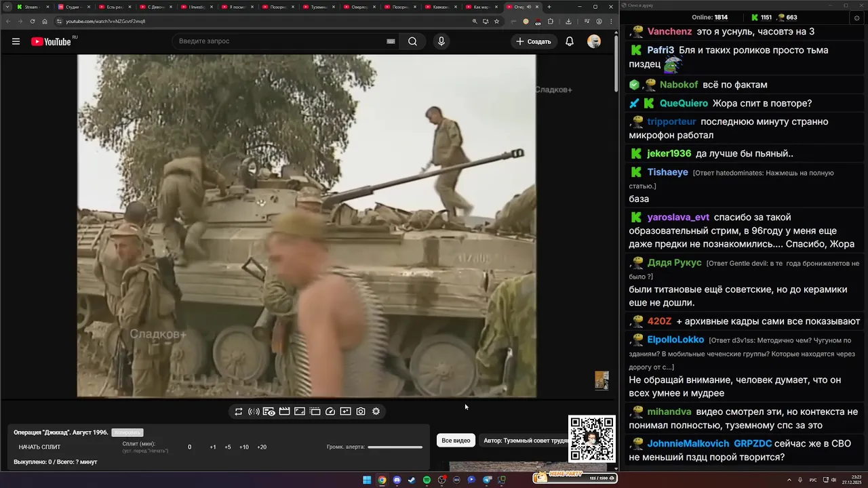
Task: Open the page zoom magnifier in address bar
Action: pos(474,21)
